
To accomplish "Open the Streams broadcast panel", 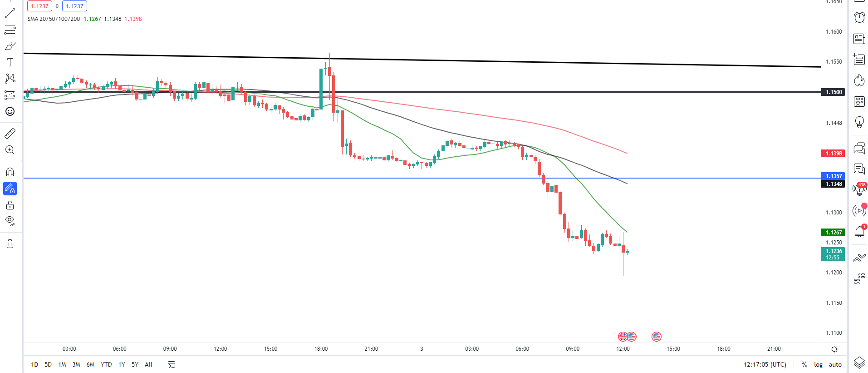I will pyautogui.click(x=859, y=211).
